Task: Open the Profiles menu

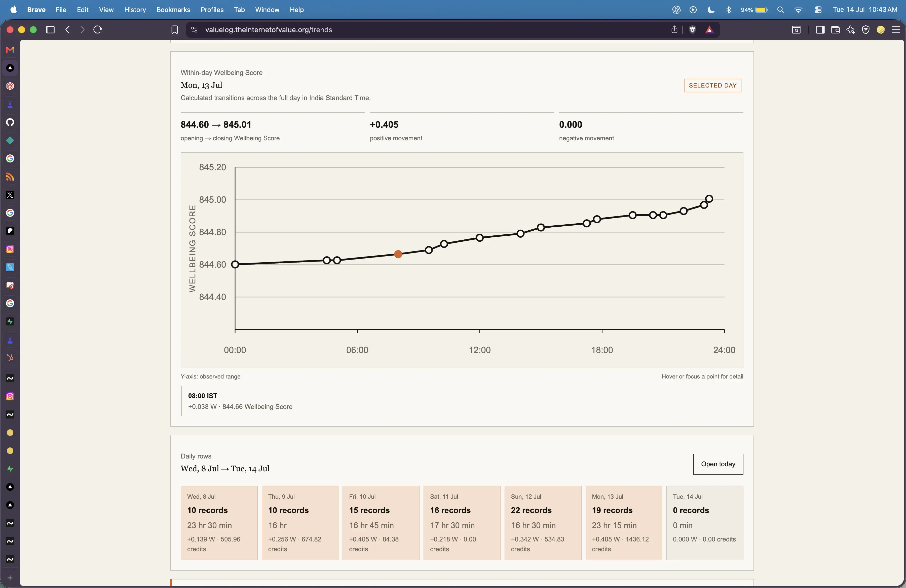Action: (212, 10)
